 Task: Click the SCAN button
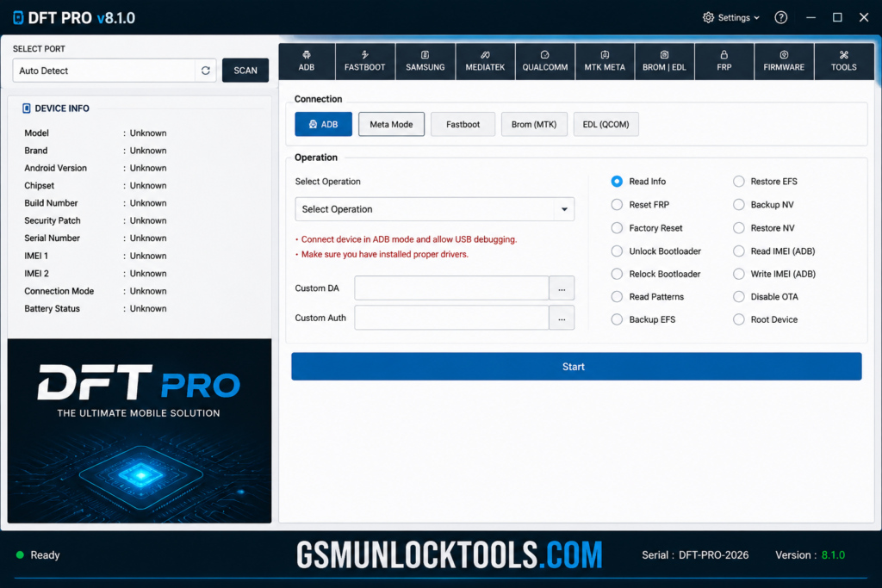(x=245, y=71)
